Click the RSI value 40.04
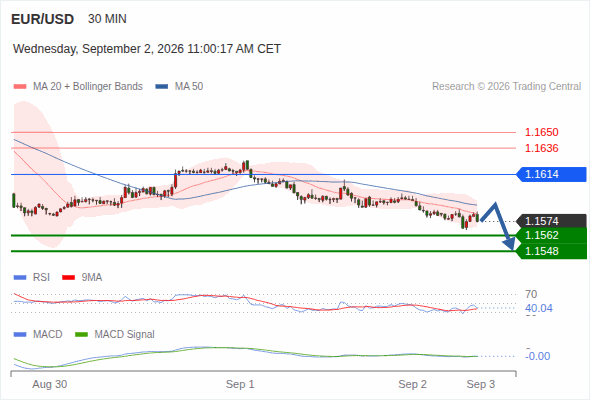The height and width of the screenshot is (400, 590). (x=539, y=309)
